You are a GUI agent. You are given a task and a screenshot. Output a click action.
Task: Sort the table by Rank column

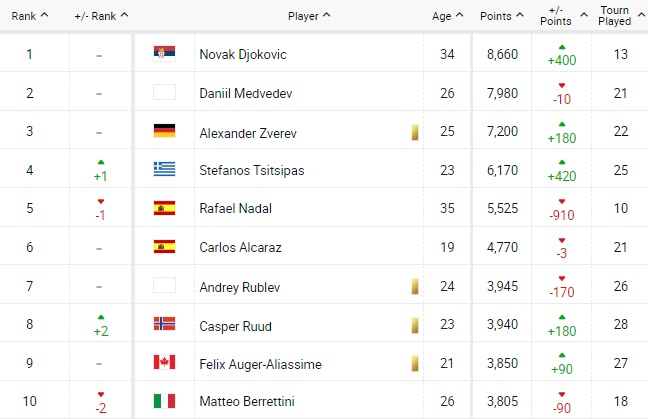[x=29, y=16]
